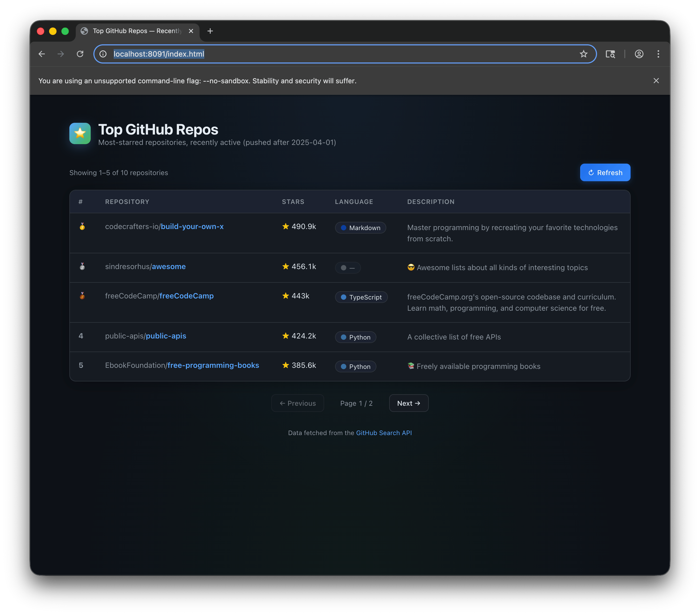Viewport: 700px width, 615px height.
Task: Close the Top GitHub Repos tab
Action: (191, 31)
